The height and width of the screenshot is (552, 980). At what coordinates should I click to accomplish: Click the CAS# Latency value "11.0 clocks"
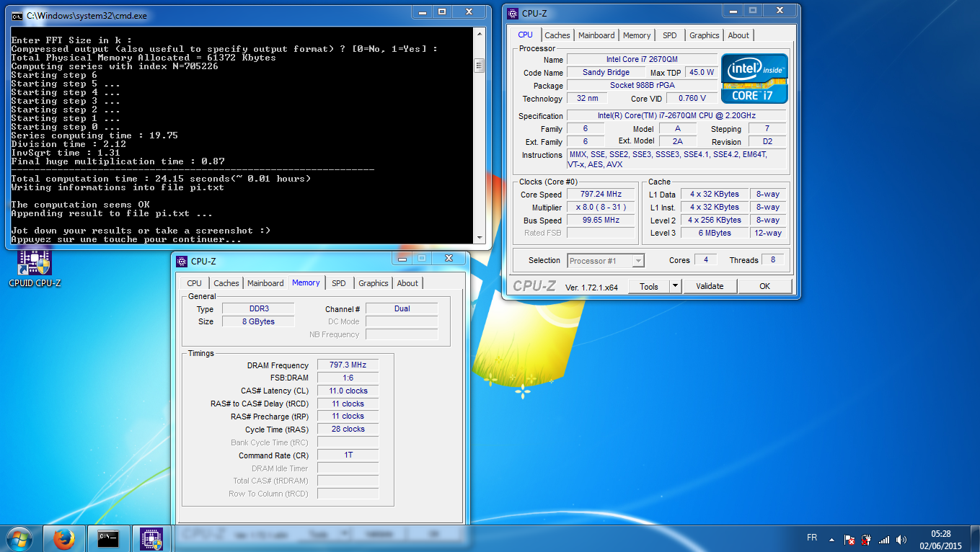click(348, 391)
